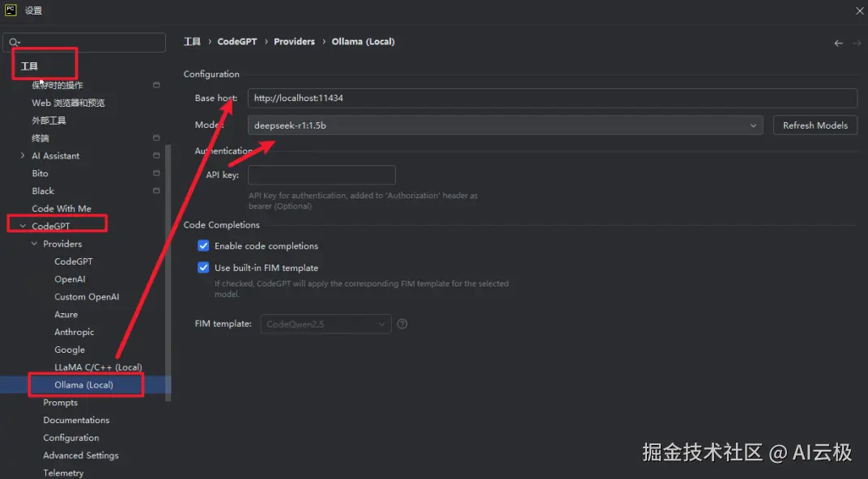Select Anthropic provider
This screenshot has width=868, height=479.
(74, 332)
